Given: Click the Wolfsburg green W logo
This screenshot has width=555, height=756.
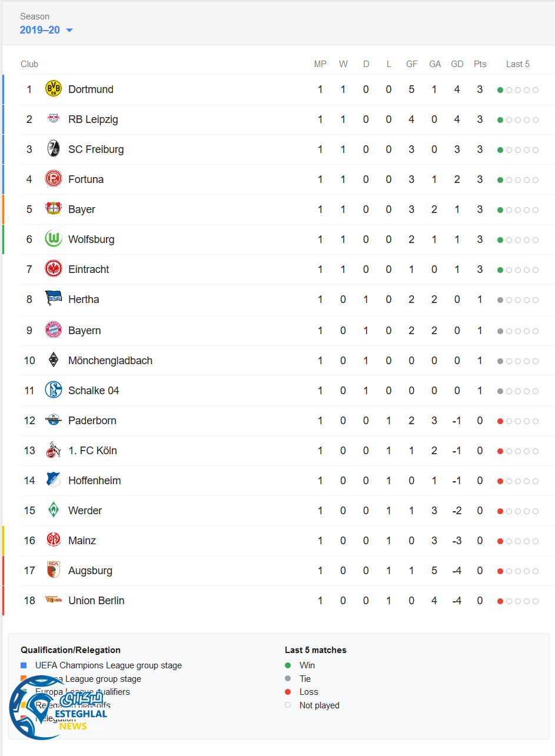Looking at the screenshot, I should (54, 239).
